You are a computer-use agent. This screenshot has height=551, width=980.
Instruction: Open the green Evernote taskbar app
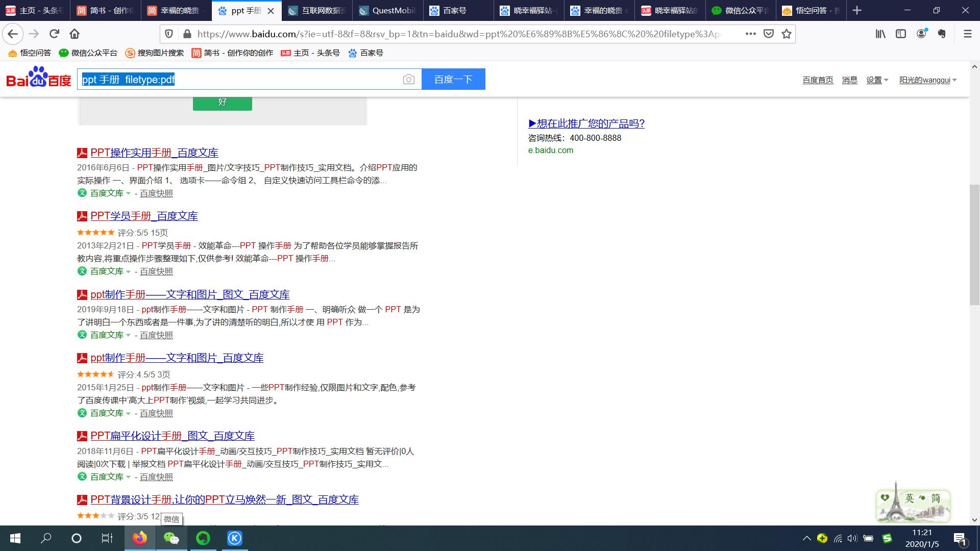coord(203,538)
